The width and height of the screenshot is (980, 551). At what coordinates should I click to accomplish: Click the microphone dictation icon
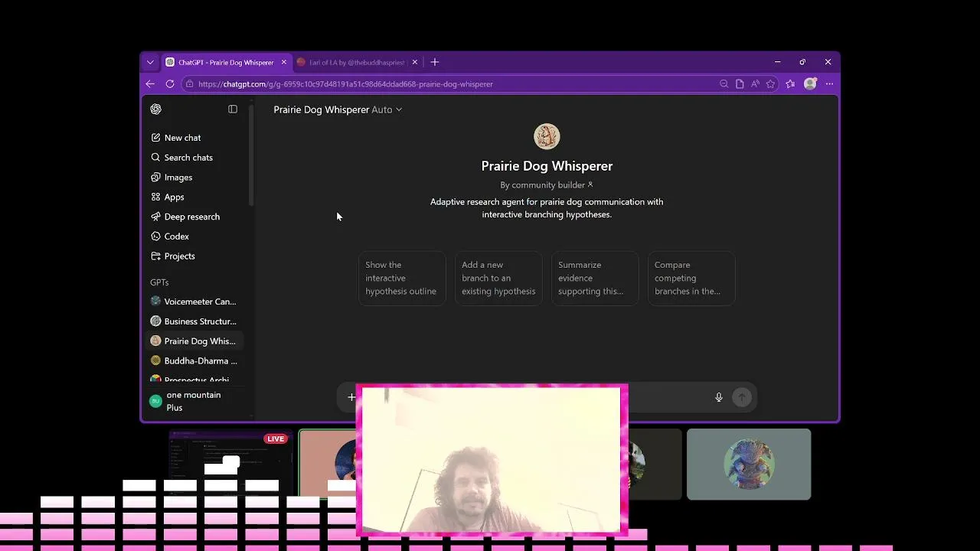719,397
